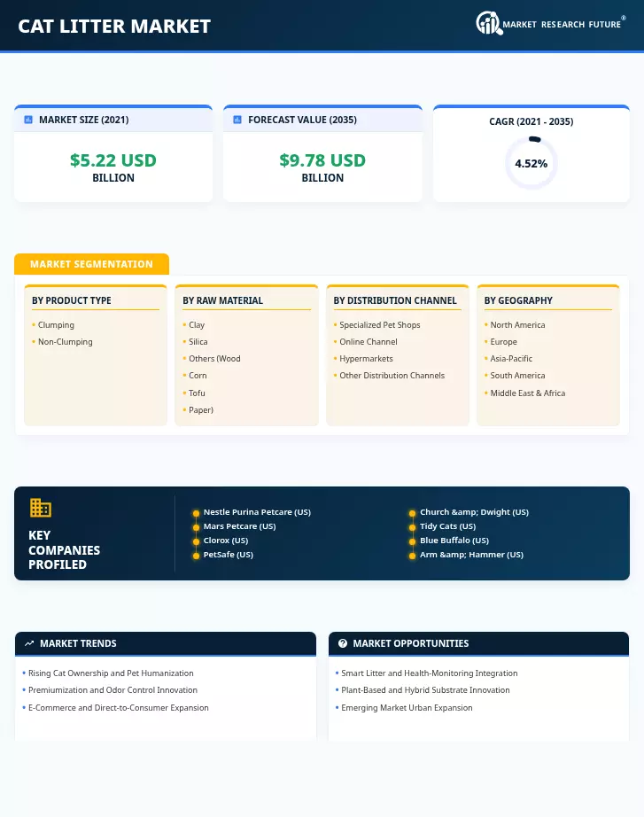The height and width of the screenshot is (817, 644).
Task: Click the Paper) raw material item
Action: (x=200, y=410)
